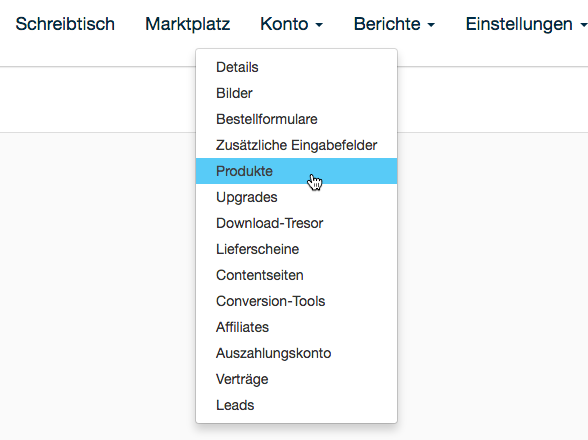The height and width of the screenshot is (440, 588).
Task: Click the highlighted Produkte entry
Action: [x=296, y=171]
